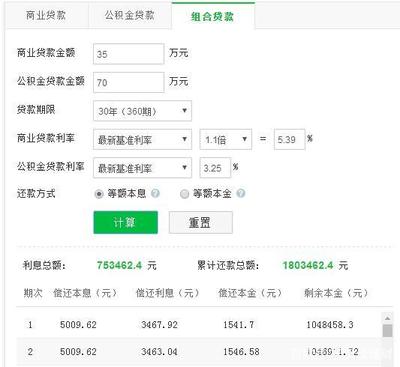Click the green 计算 button
The height and width of the screenshot is (367, 400).
pos(126,222)
